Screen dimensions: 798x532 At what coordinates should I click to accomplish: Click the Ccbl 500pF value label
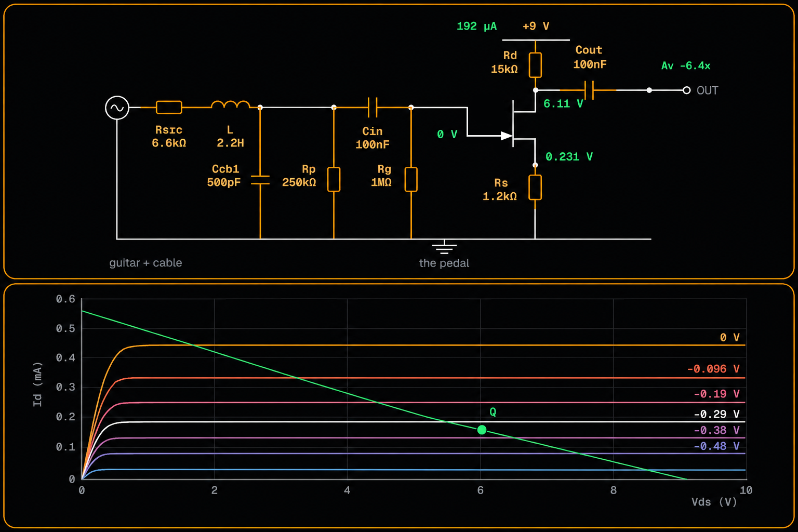224,176
